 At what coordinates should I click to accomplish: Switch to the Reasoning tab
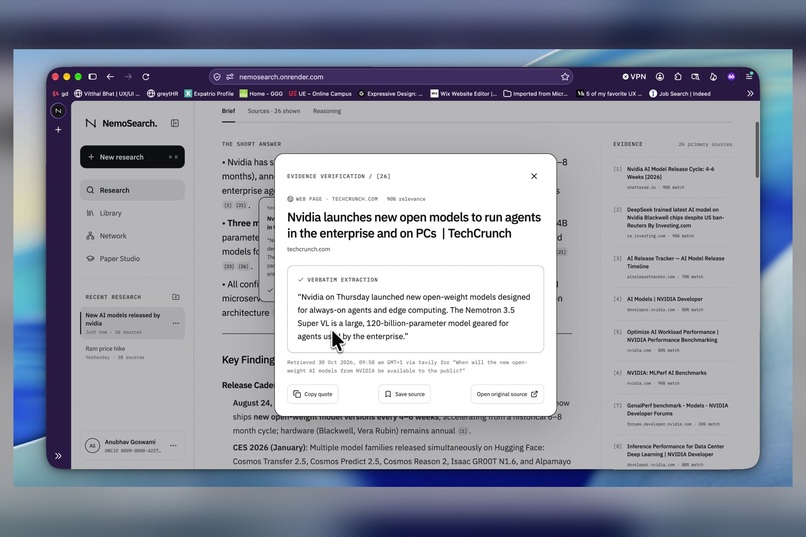[327, 111]
